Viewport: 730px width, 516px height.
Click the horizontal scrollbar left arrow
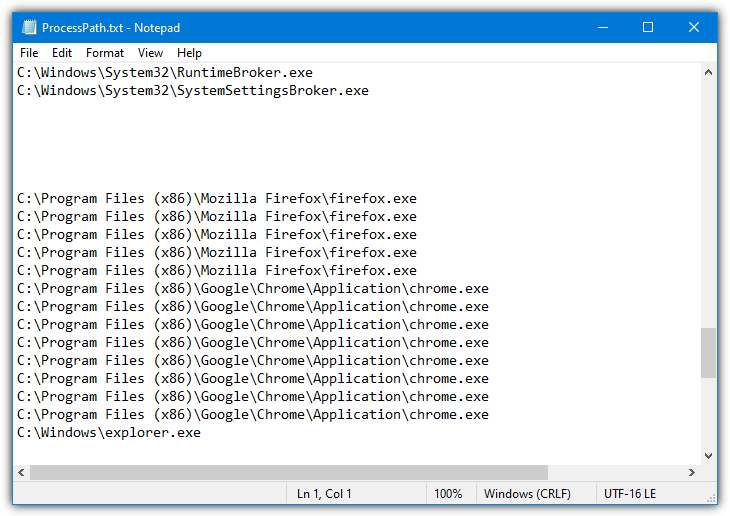pyautogui.click(x=21, y=473)
